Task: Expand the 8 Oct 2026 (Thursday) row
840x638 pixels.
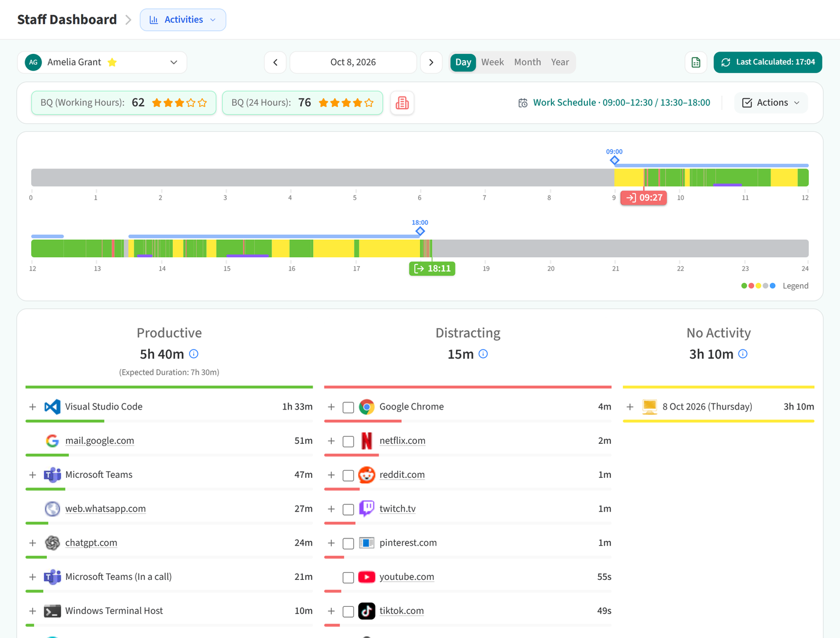Action: (x=630, y=407)
